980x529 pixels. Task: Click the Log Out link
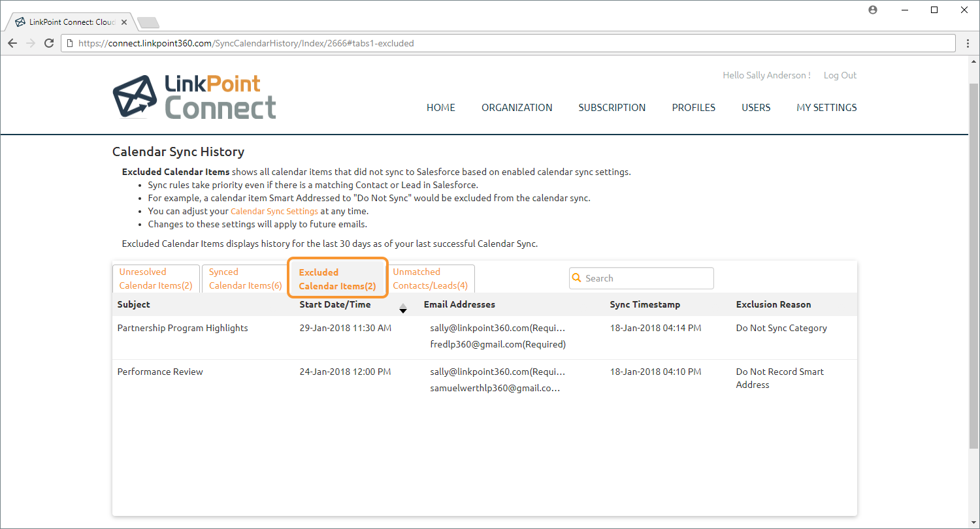tap(840, 75)
